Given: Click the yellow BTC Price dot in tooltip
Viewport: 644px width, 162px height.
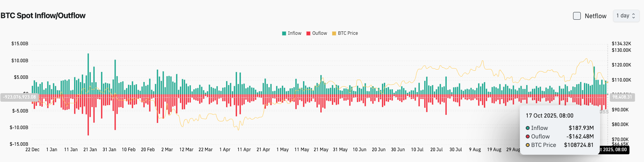Looking at the screenshot, I should pos(528,145).
